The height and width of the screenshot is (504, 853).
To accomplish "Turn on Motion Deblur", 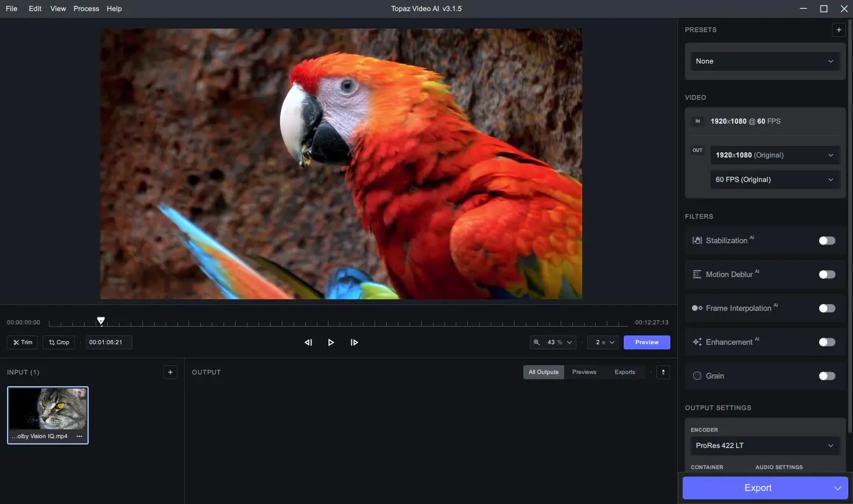I will [x=827, y=274].
